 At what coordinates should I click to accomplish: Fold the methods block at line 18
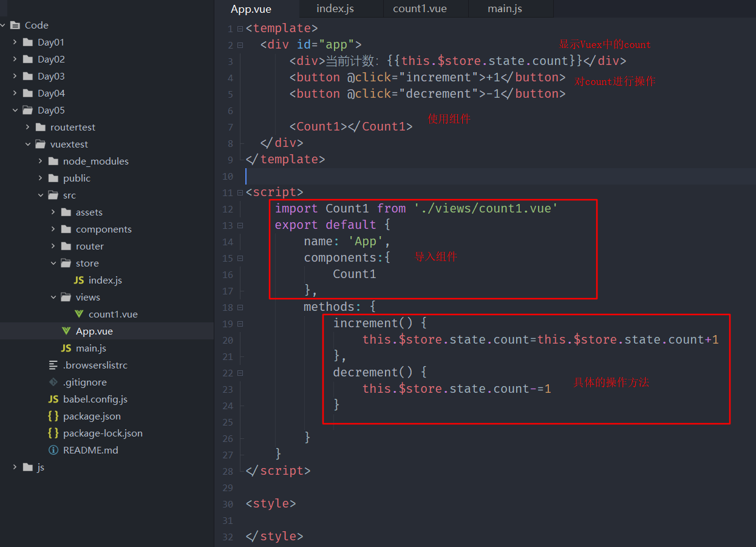[240, 307]
